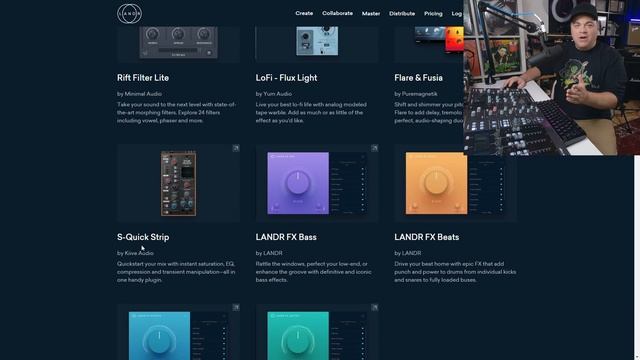
Task: Click the LANDR FX Bass title
Action: 286,237
